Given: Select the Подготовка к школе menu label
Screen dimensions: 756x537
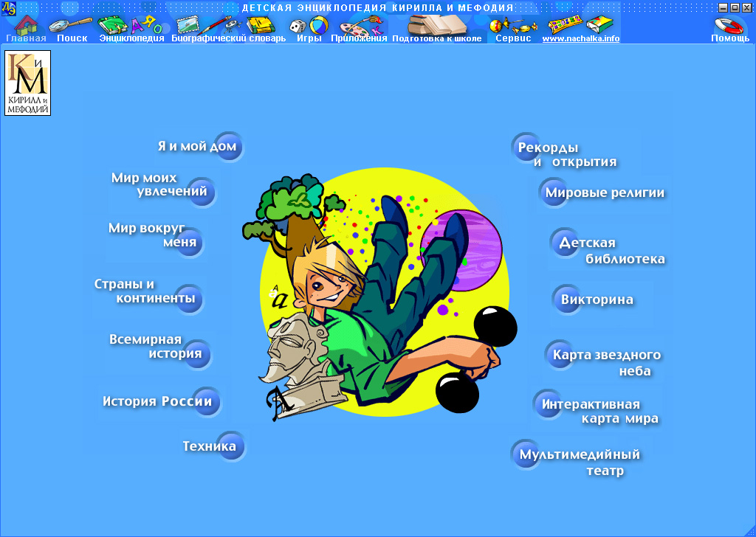Looking at the screenshot, I should pos(437,38).
